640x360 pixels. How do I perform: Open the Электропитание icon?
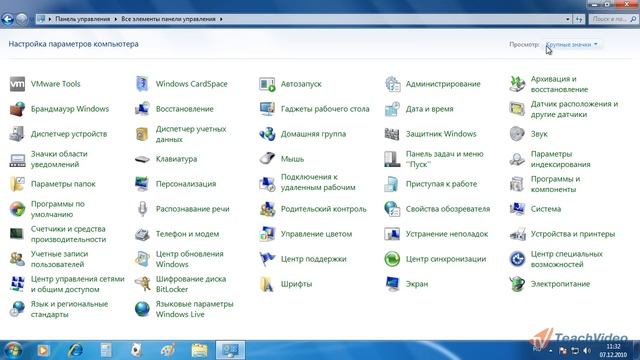click(x=517, y=284)
